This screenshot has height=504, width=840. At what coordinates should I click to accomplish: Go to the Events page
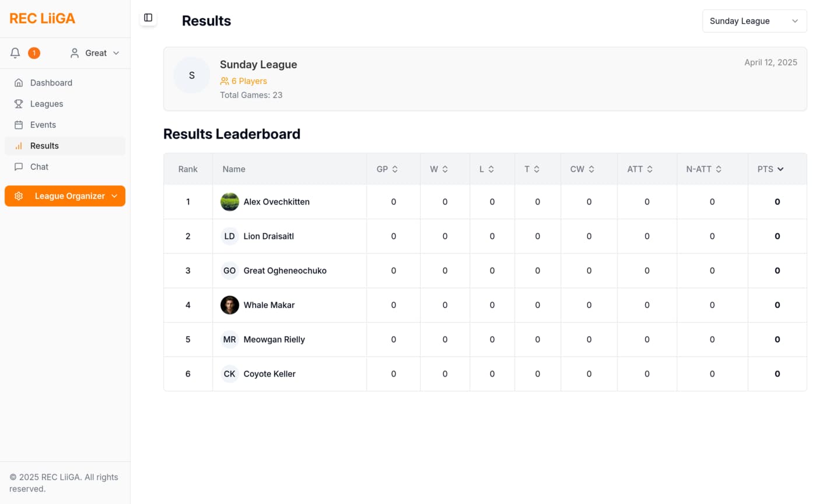(x=43, y=125)
